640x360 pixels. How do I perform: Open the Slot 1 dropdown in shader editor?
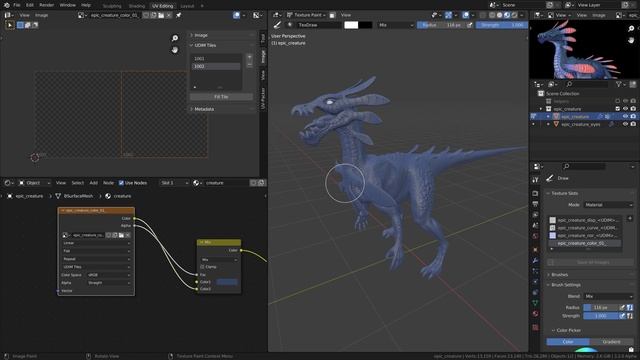(x=174, y=183)
